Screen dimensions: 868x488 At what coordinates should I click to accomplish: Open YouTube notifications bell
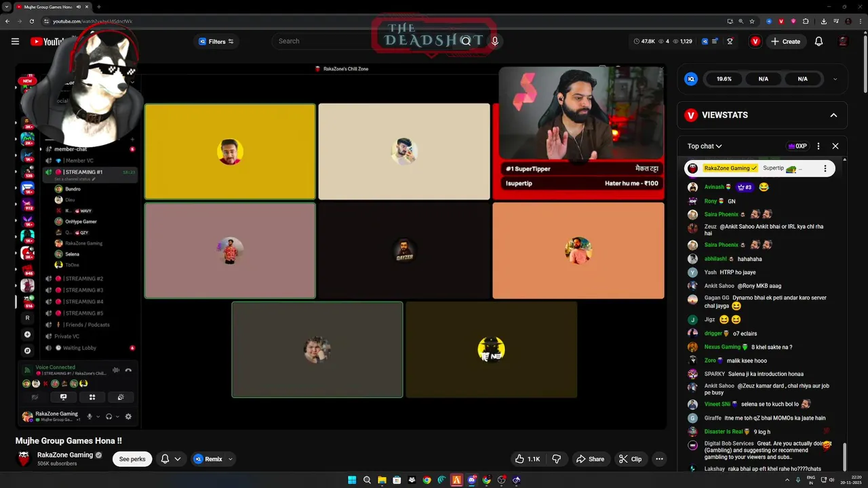pyautogui.click(x=818, y=41)
